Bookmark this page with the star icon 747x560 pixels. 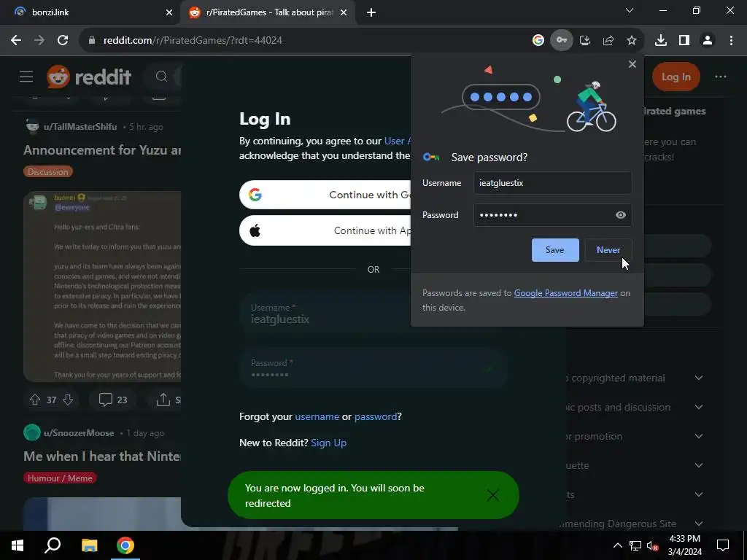(632, 41)
